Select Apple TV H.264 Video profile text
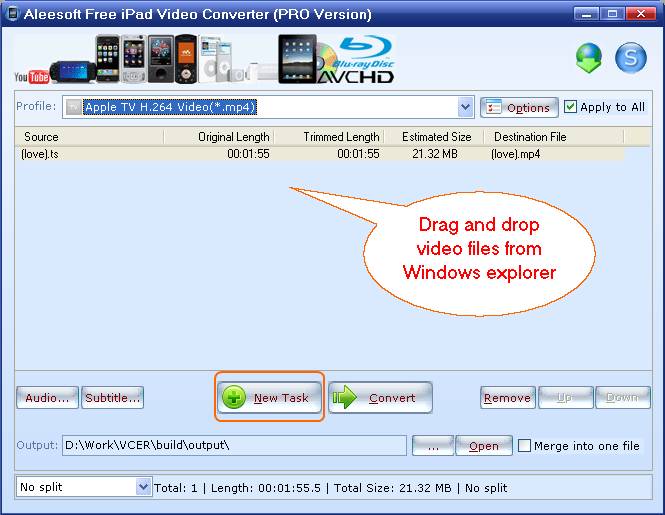Viewport: 665px width, 515px height. point(170,107)
